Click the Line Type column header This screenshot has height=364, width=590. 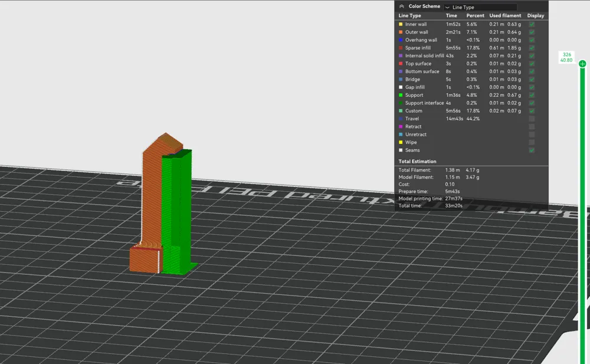pos(410,16)
